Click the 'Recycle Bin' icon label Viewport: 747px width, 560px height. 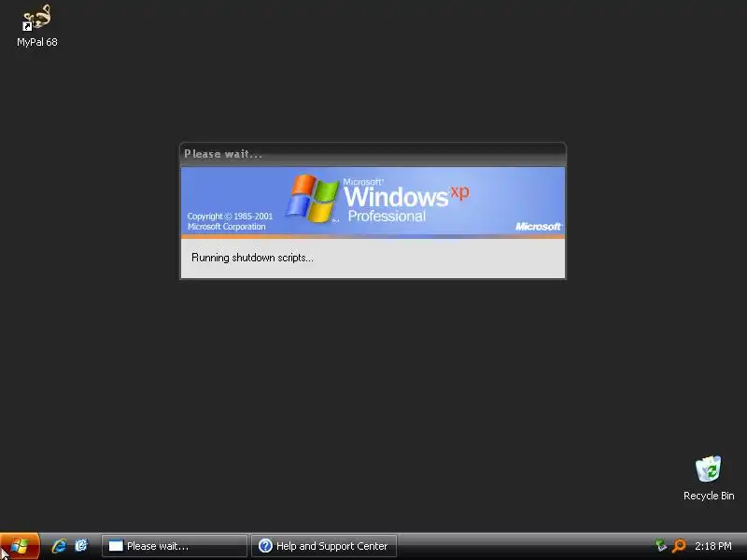(709, 496)
